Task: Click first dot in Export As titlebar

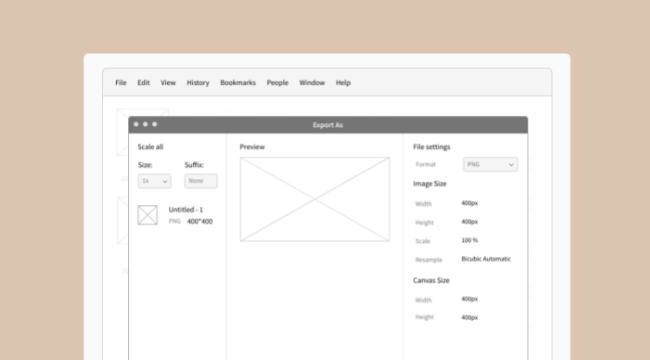Action: (x=136, y=124)
